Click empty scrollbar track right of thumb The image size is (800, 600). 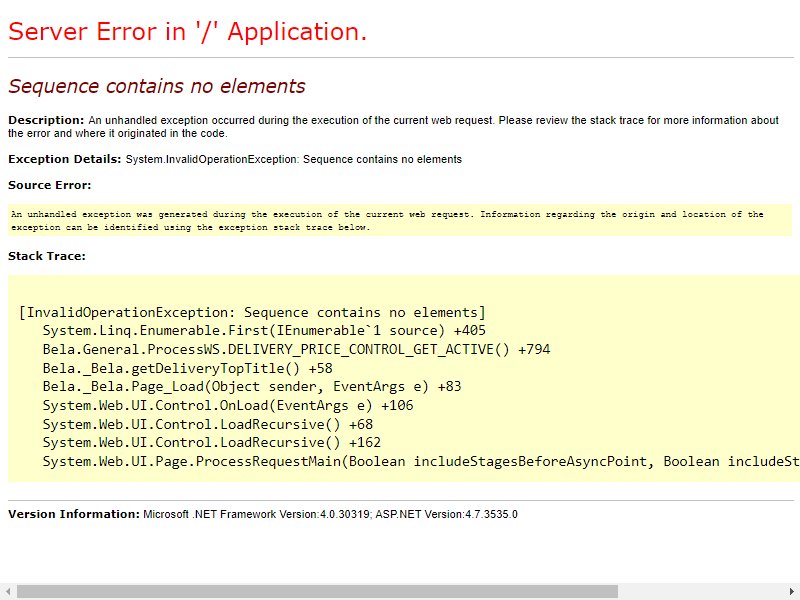click(700, 592)
